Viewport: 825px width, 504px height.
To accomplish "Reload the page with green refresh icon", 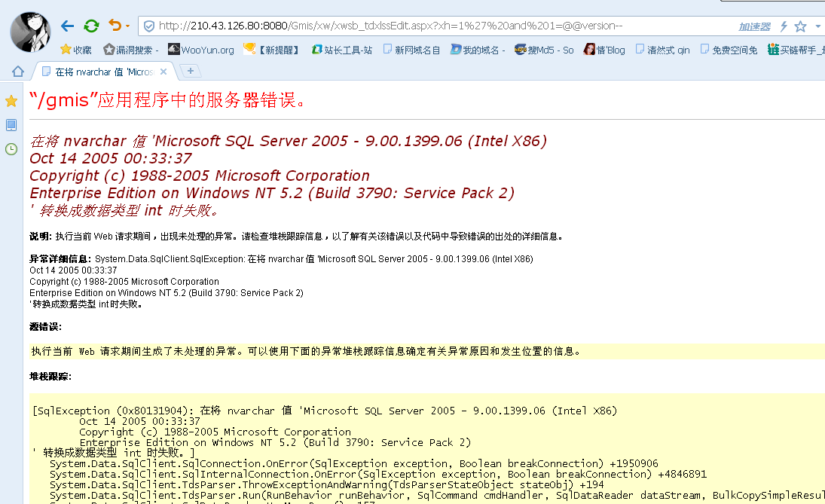I will click(92, 26).
